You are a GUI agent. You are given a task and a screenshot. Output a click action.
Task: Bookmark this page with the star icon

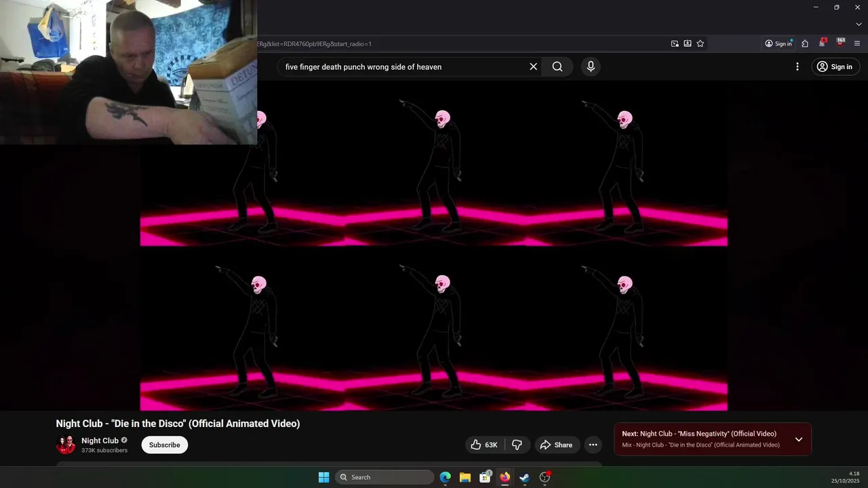click(701, 43)
